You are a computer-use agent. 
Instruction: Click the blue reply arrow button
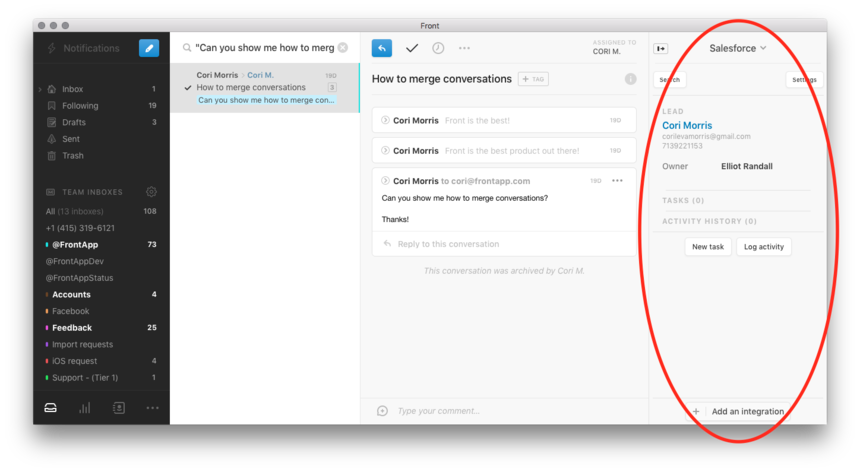point(382,48)
